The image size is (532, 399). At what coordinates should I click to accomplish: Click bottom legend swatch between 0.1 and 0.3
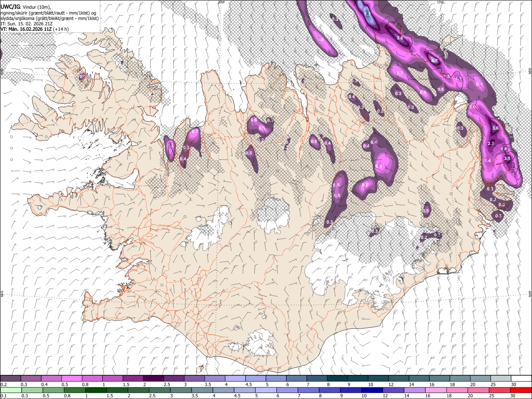coord(11,390)
